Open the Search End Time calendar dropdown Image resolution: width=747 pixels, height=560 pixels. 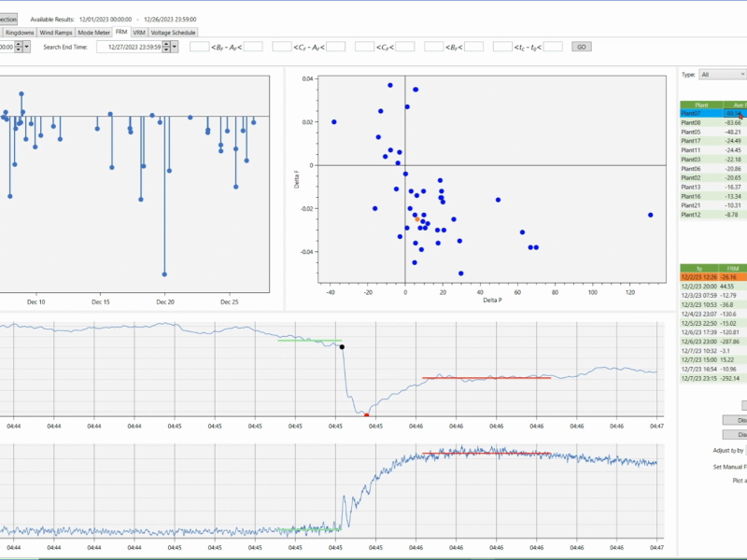point(176,46)
